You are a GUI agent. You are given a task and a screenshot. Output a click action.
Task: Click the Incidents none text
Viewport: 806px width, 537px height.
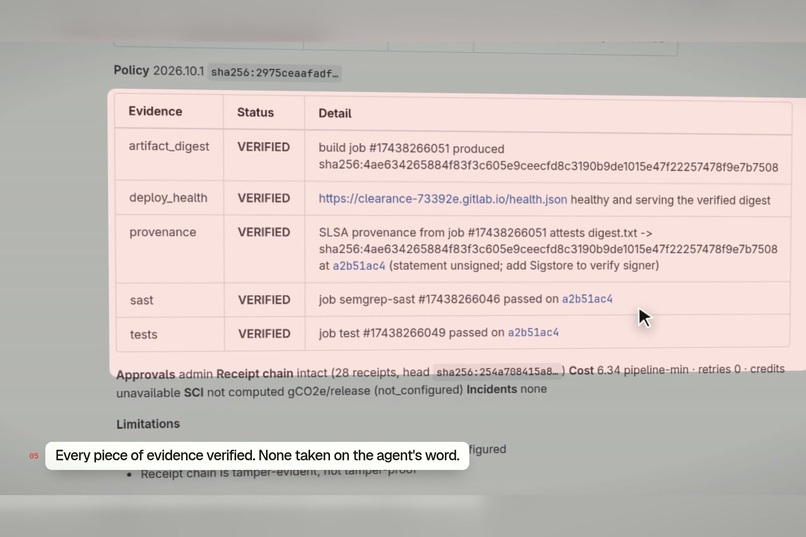(506, 389)
